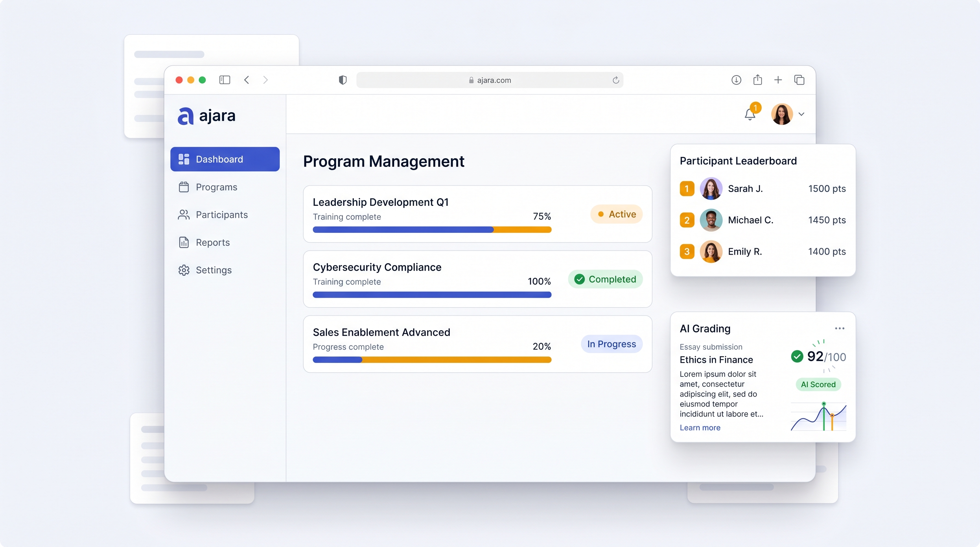This screenshot has height=547, width=980.
Task: Click the Active status badge
Action: tap(616, 214)
